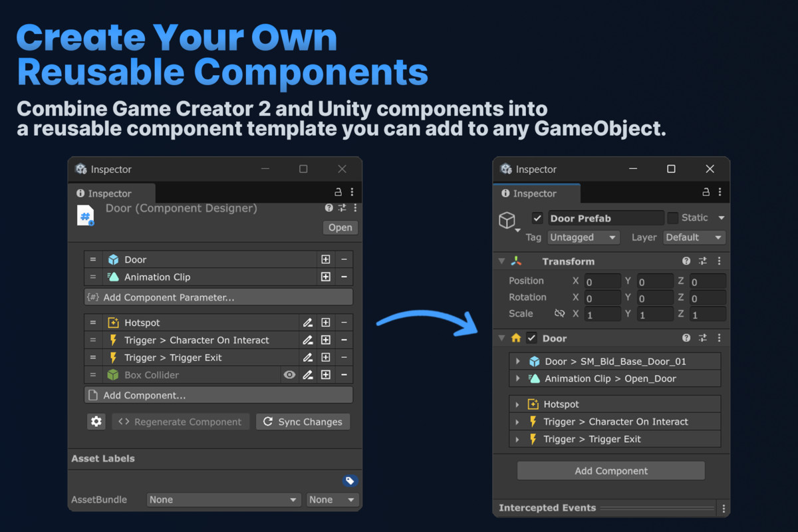
Task: Remove Hotspot component with minus button
Action: click(x=344, y=323)
